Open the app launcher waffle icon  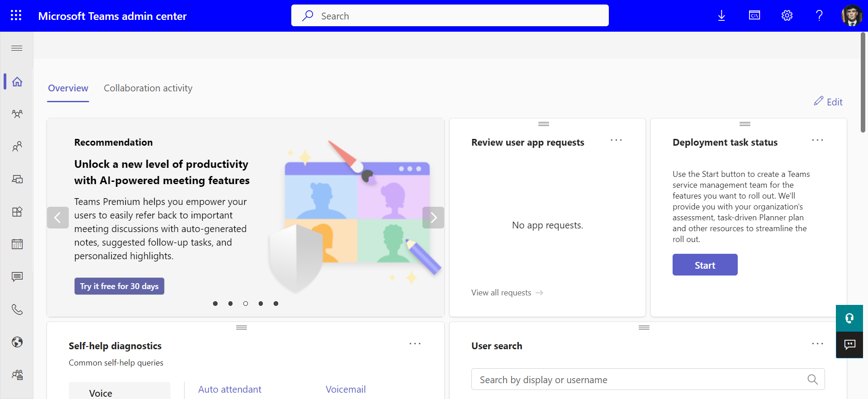[16, 15]
